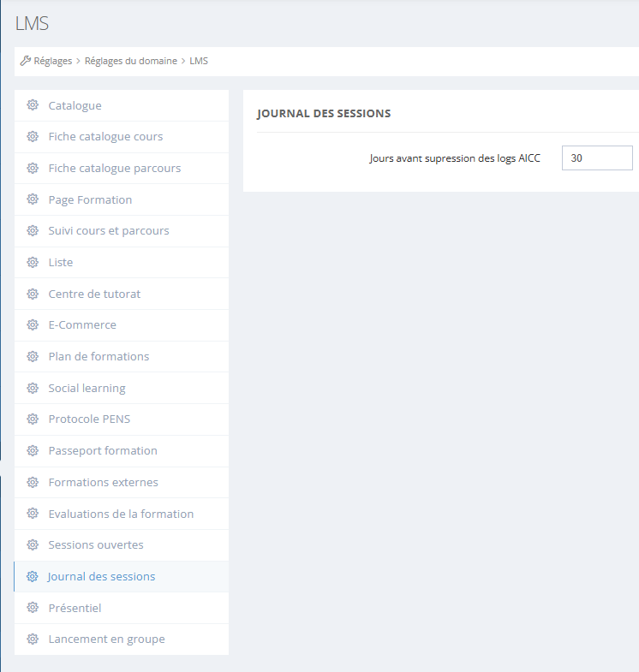The image size is (639, 672).
Task: Click the gear icon next to E-Commerce
Action: tap(33, 325)
